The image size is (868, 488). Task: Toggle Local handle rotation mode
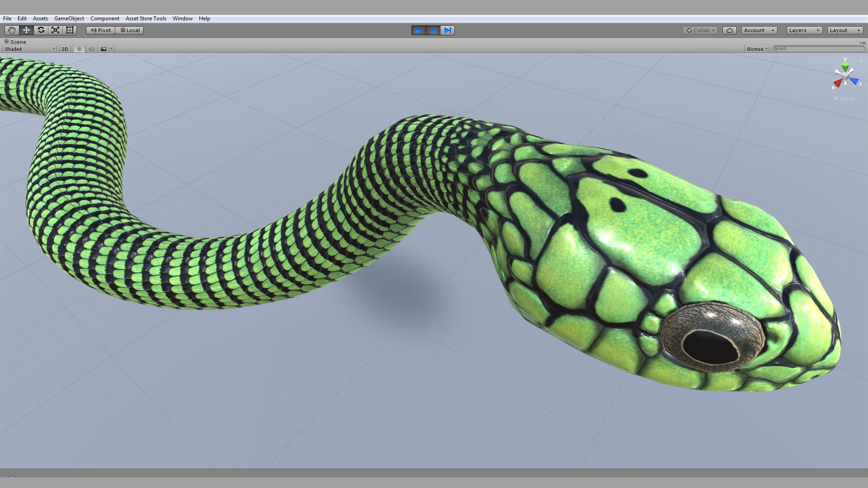(x=130, y=30)
